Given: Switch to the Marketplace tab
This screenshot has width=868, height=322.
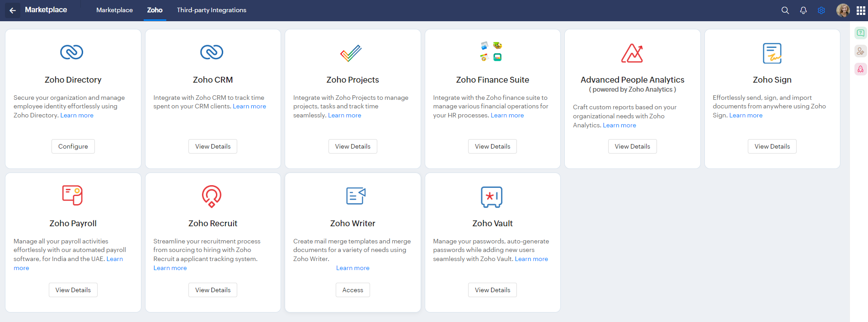Looking at the screenshot, I should (x=114, y=10).
